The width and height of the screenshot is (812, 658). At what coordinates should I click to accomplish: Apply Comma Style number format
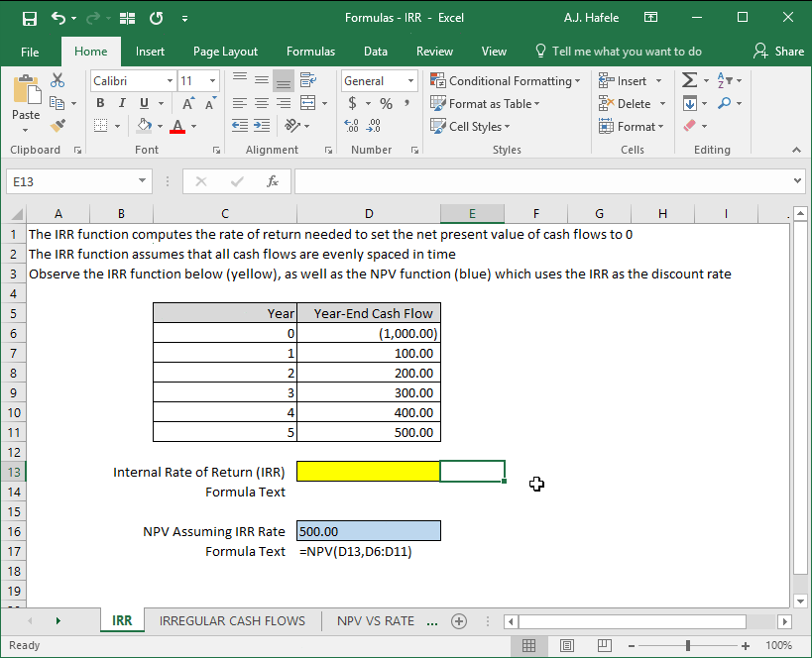pyautogui.click(x=407, y=103)
